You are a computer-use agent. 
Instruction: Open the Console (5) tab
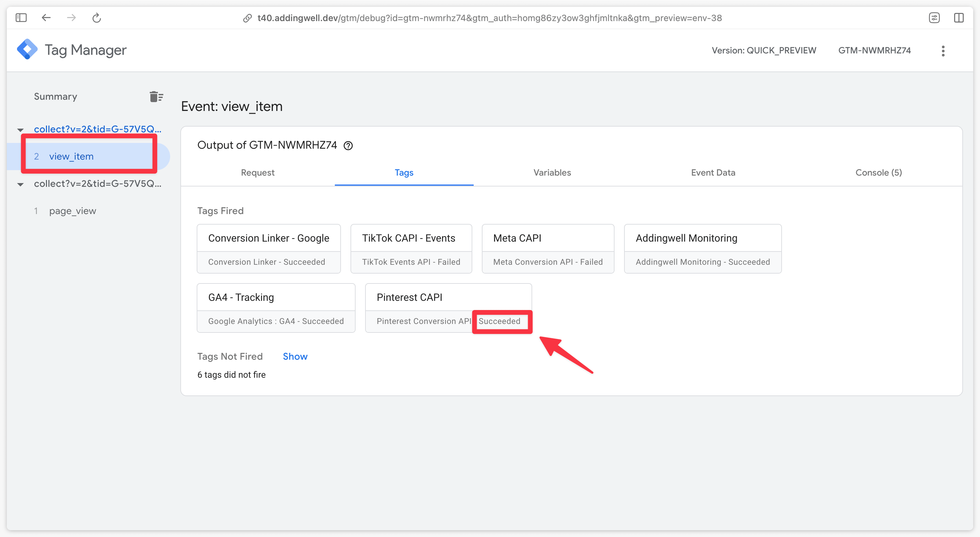click(878, 173)
